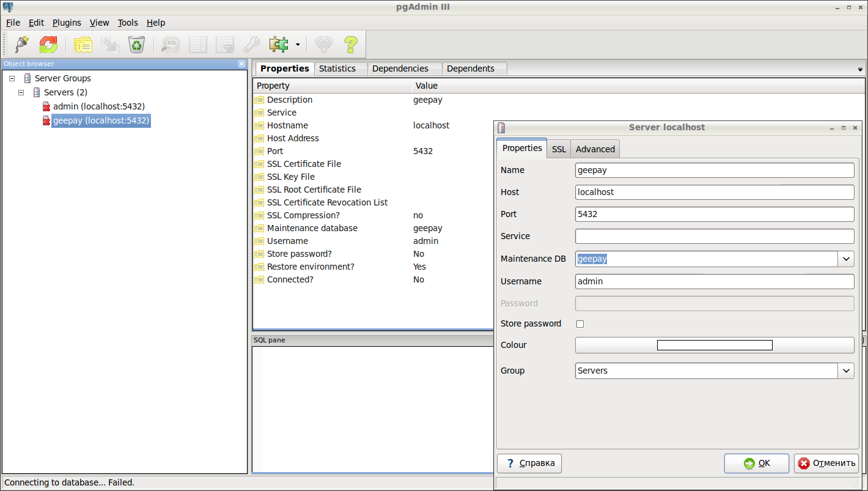Collapse the Server Groups tree node
The image size is (868, 491).
pyautogui.click(x=12, y=79)
